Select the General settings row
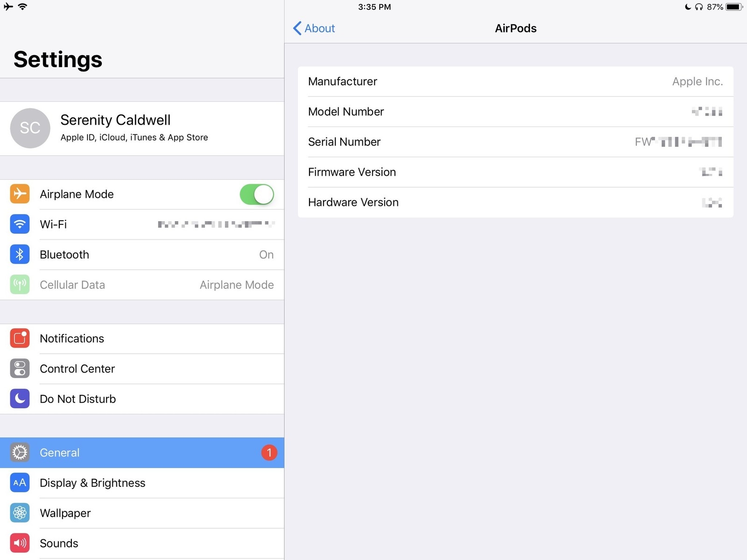 point(142,452)
